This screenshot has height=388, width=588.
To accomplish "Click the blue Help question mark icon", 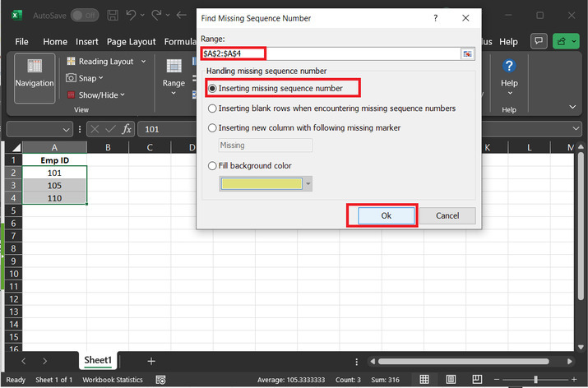I will click(509, 66).
